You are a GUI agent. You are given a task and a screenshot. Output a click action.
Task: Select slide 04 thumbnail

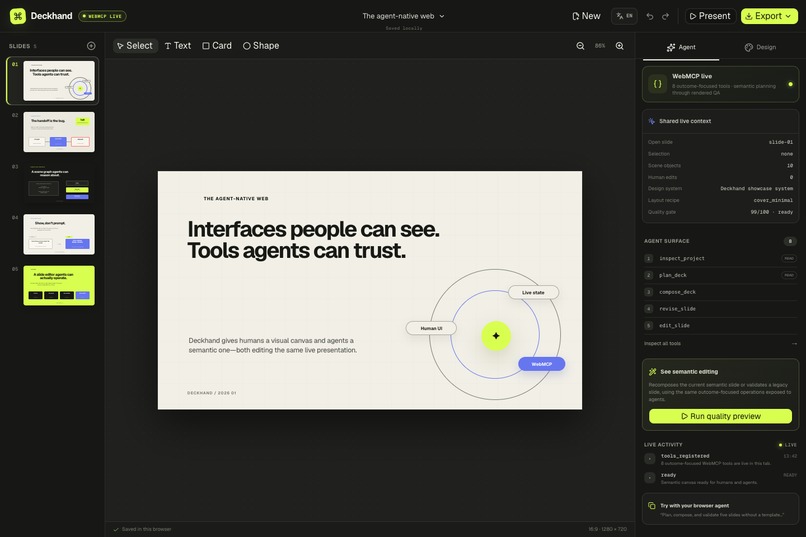[x=59, y=234]
